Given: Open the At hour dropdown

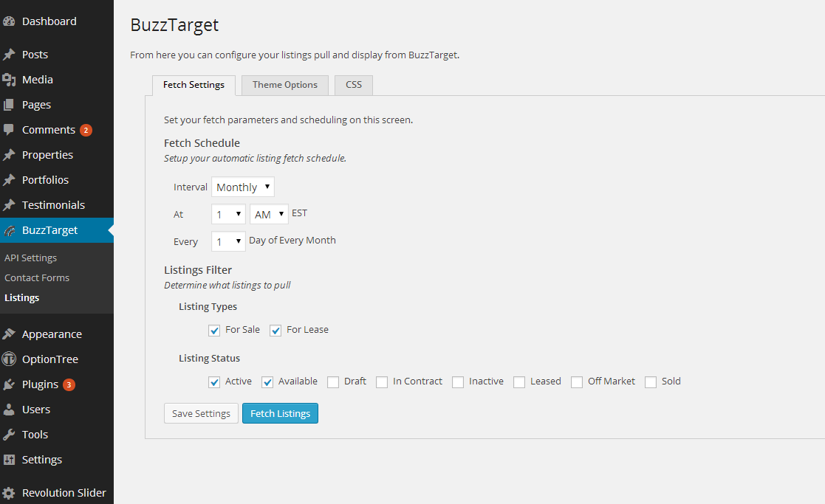Looking at the screenshot, I should tap(228, 215).
